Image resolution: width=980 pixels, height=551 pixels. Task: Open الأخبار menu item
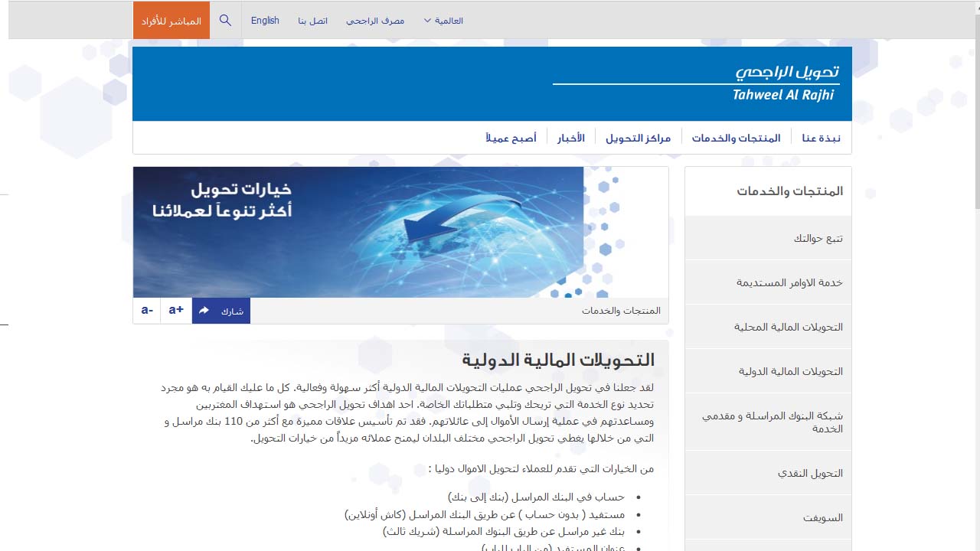coord(571,138)
